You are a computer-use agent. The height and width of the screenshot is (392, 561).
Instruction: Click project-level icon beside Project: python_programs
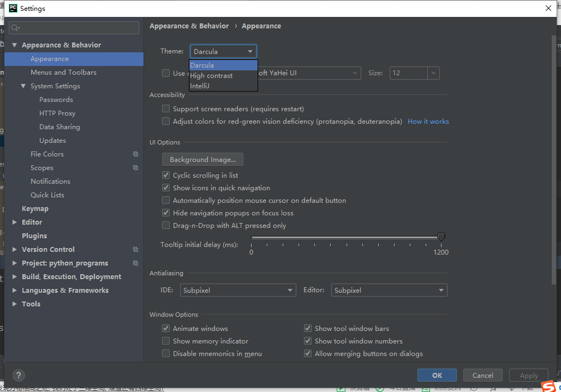click(x=135, y=263)
